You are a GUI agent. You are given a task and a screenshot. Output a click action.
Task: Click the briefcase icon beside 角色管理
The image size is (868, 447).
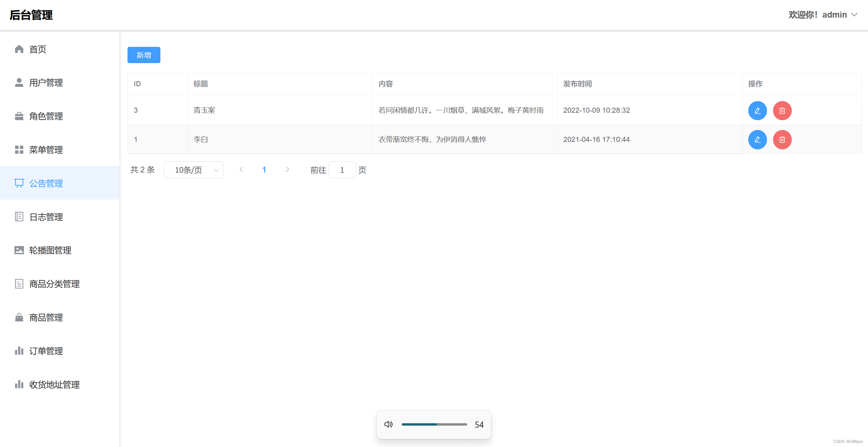pyautogui.click(x=19, y=116)
